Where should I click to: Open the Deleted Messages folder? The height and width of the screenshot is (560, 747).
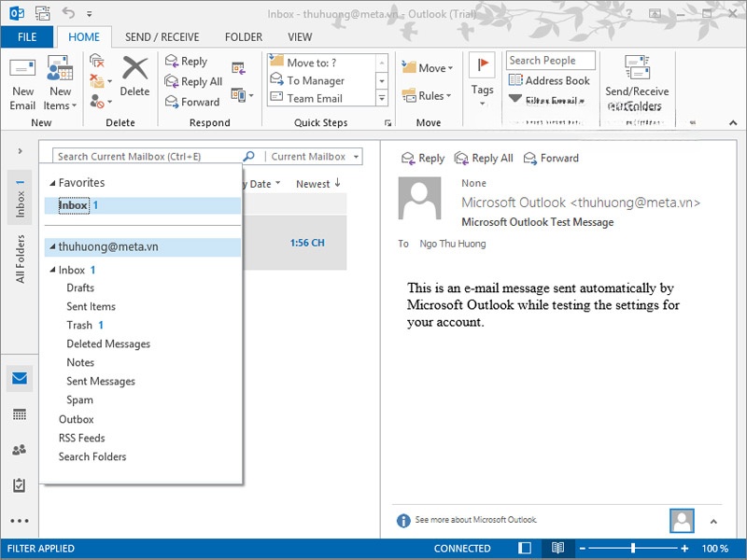tap(108, 343)
